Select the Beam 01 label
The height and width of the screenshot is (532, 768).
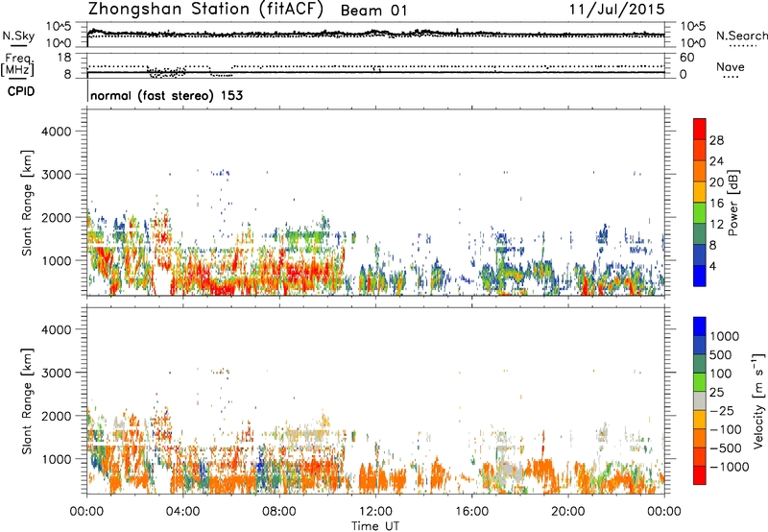tap(373, 11)
